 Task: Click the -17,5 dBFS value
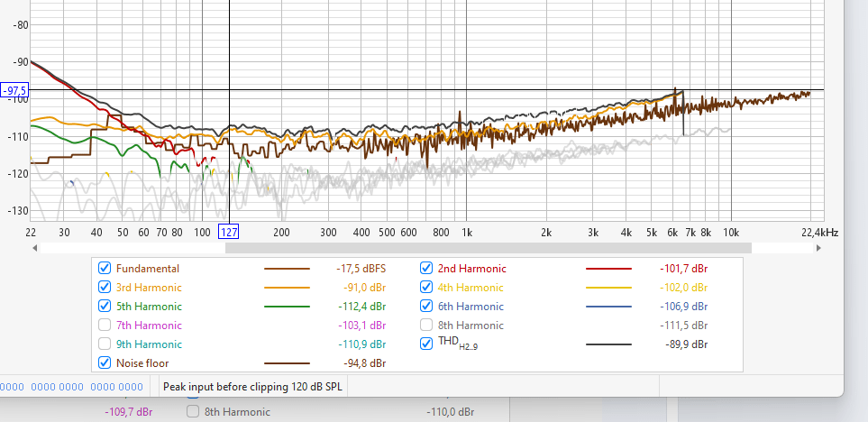[x=361, y=269]
